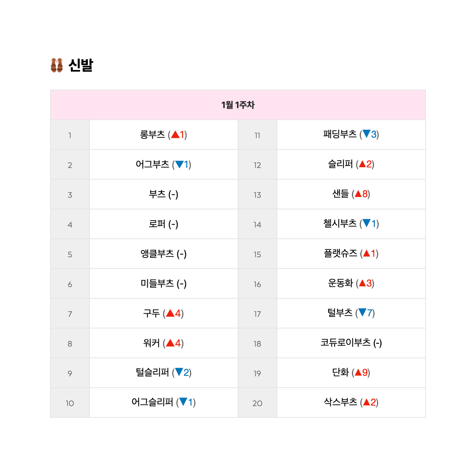The width and height of the screenshot is (476, 476).
Task: Click the red up arrow beside 워커
Action: pyautogui.click(x=170, y=343)
